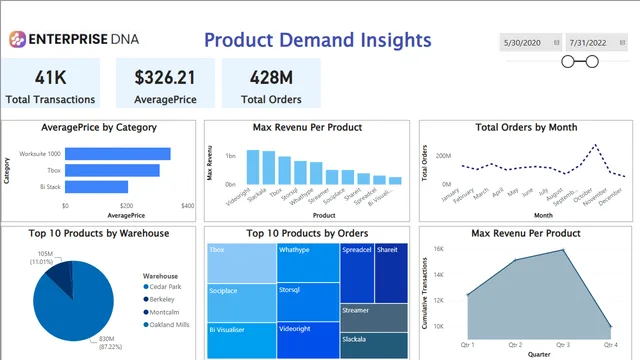The height and width of the screenshot is (360, 640).
Task: Click the Top 10 Products by Orders title
Action: (x=307, y=233)
